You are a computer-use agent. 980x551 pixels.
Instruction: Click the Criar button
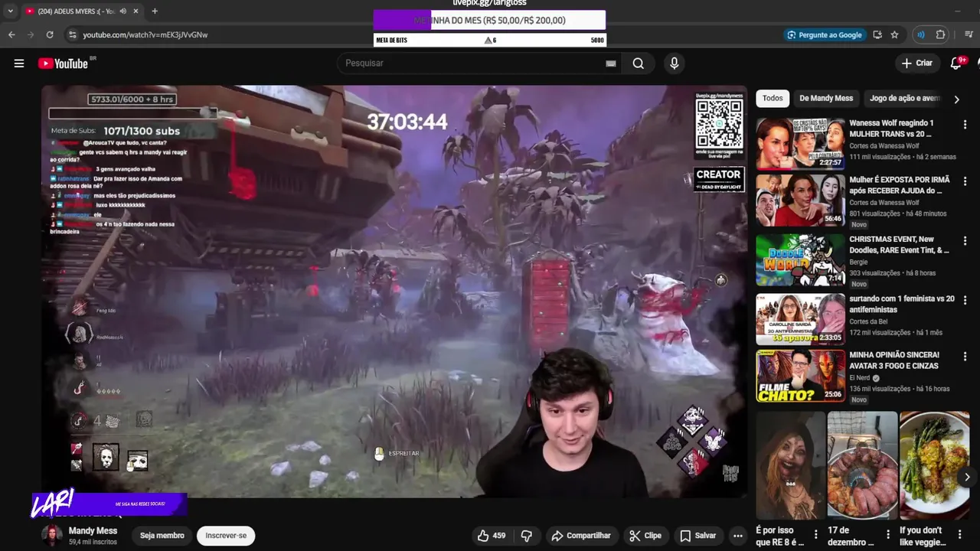coord(917,64)
